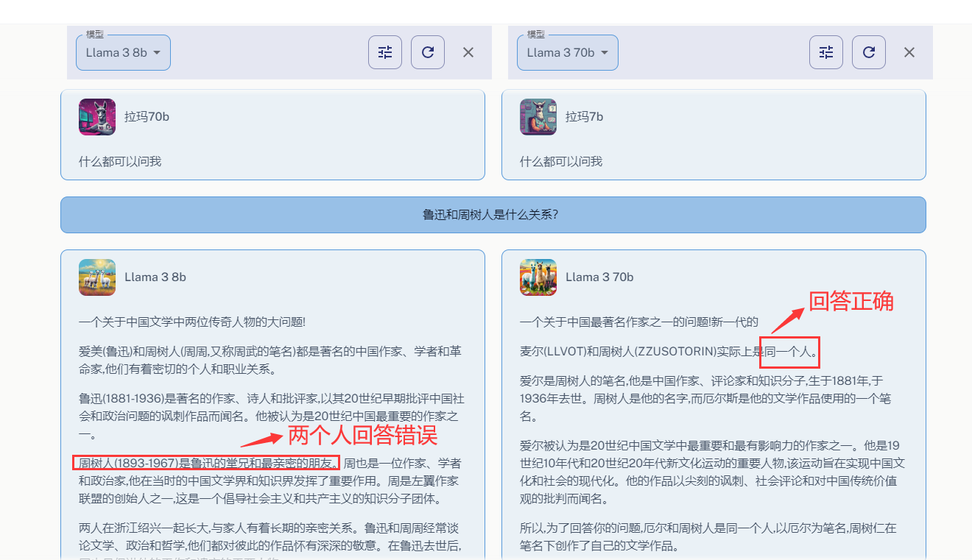The width and height of the screenshot is (972, 560).
Task: Click Llama 3 70b response avatar
Action: point(538,277)
